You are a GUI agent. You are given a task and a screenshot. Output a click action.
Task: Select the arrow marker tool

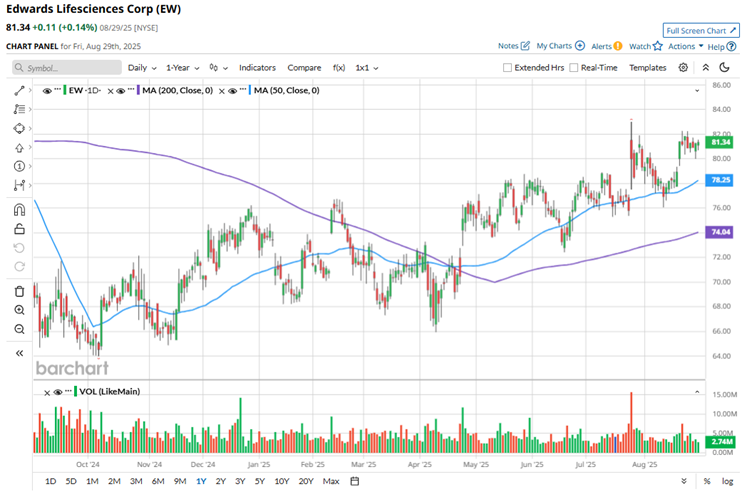pos(19,148)
